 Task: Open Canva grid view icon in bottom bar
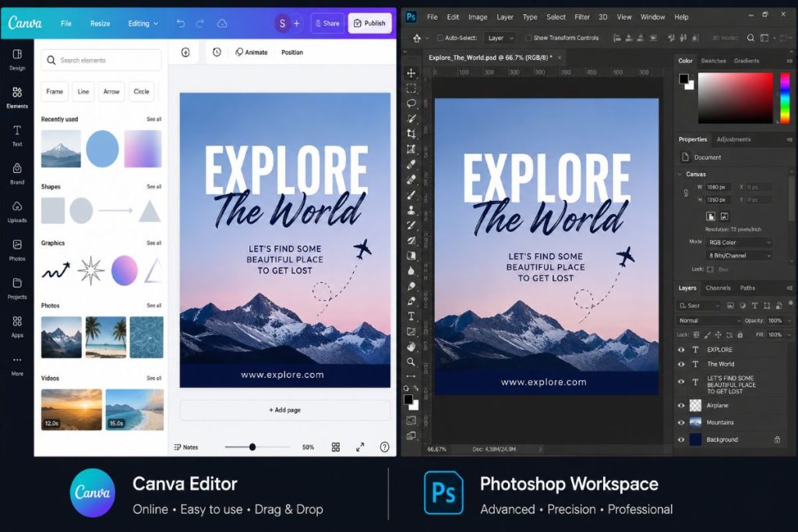336,447
